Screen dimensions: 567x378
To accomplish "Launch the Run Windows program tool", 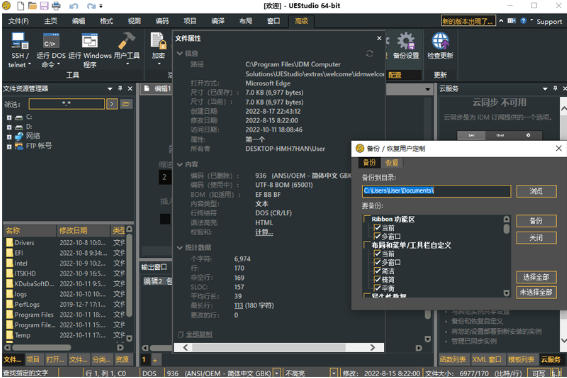I will tap(90, 50).
